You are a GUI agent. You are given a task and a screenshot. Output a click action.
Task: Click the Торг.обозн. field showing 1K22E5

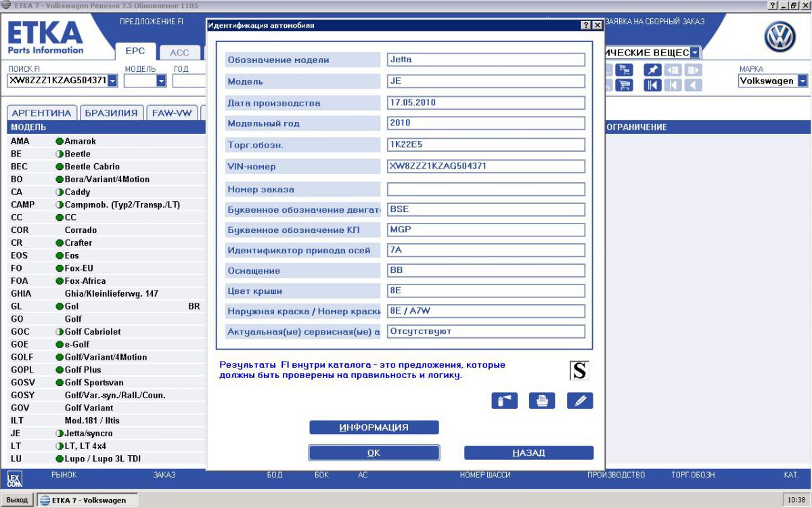tap(486, 145)
